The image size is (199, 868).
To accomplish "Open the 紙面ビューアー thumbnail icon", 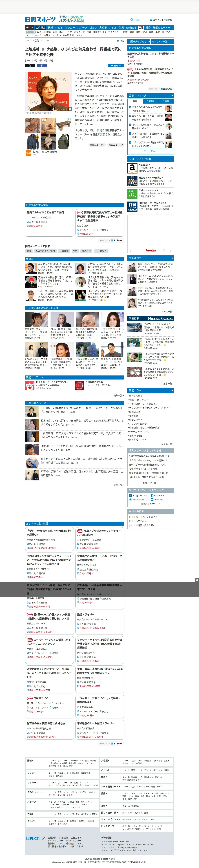I will [x=132, y=181].
